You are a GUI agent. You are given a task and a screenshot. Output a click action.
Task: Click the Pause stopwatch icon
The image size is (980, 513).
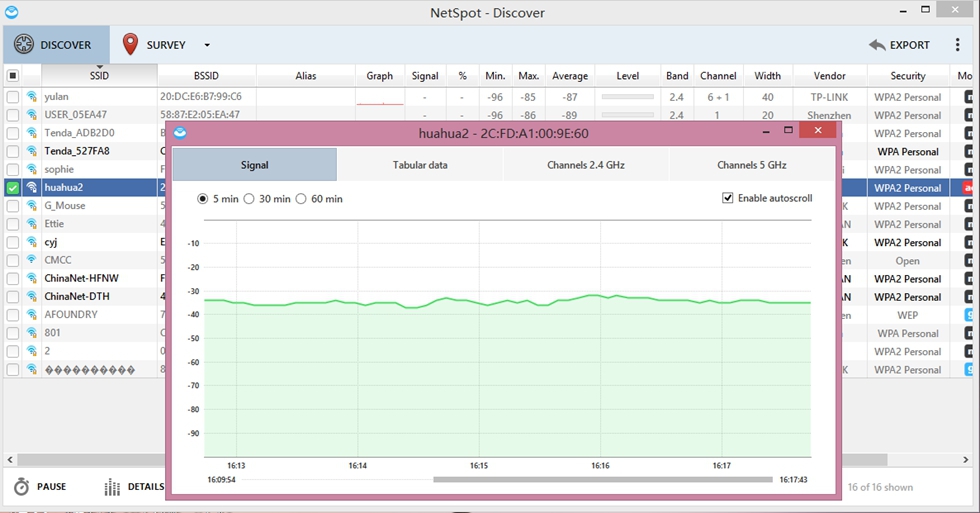(22, 487)
